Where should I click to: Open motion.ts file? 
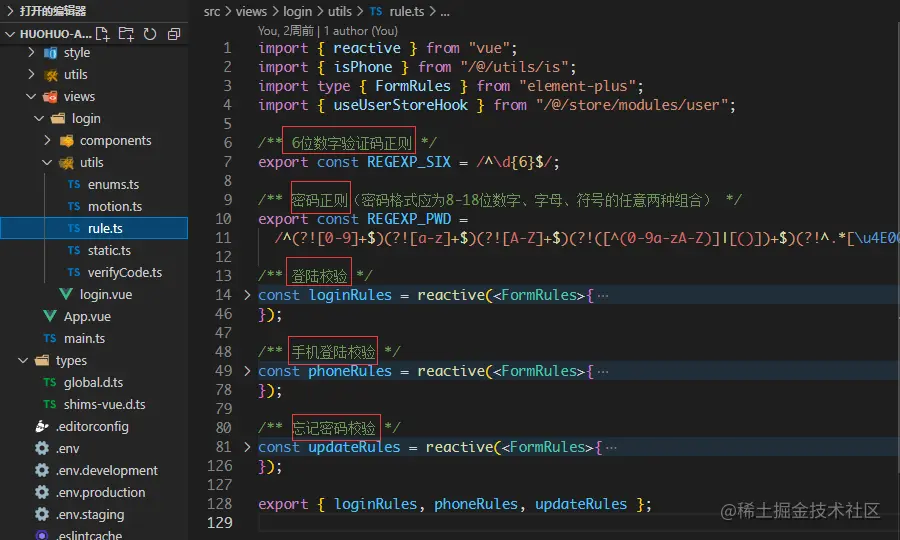tap(115, 206)
